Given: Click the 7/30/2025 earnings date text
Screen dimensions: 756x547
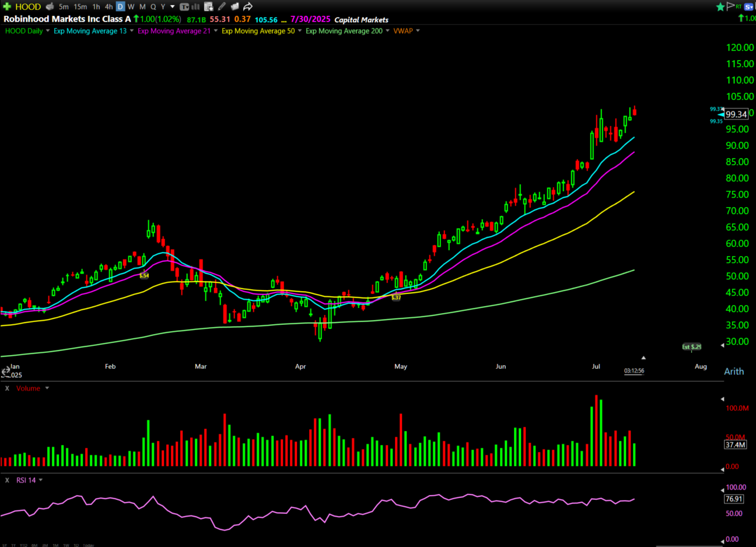Looking at the screenshot, I should (310, 19).
